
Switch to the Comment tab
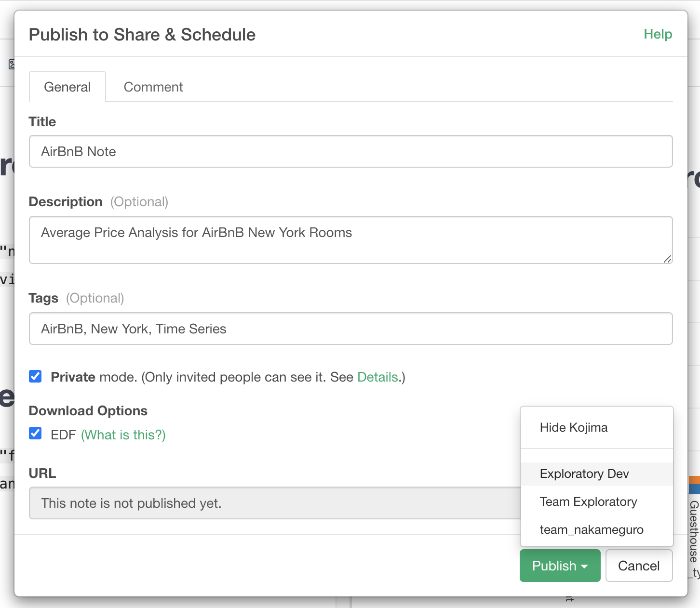click(x=153, y=87)
